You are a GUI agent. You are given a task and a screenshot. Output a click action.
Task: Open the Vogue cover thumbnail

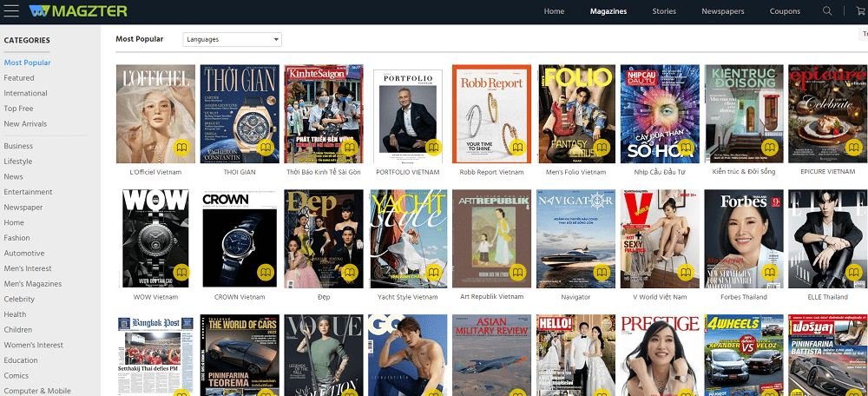point(324,355)
